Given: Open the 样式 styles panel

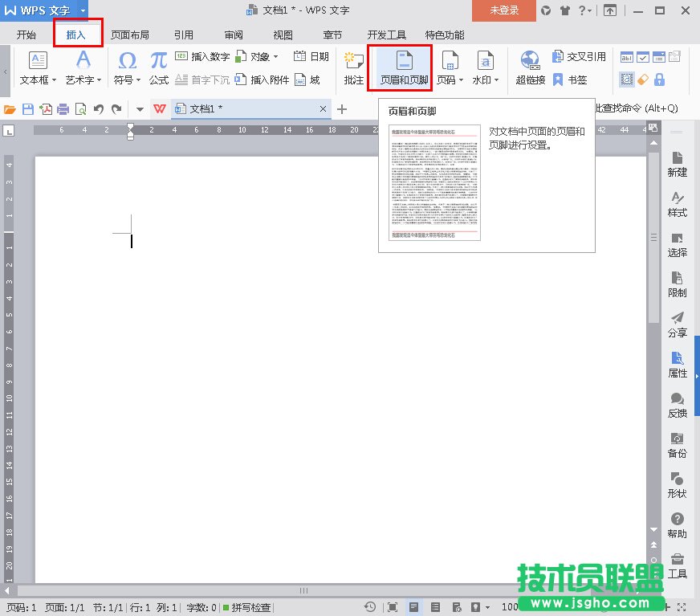Looking at the screenshot, I should (x=677, y=206).
